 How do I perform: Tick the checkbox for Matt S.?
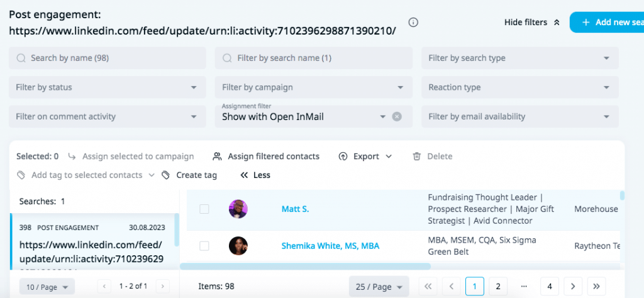(204, 209)
